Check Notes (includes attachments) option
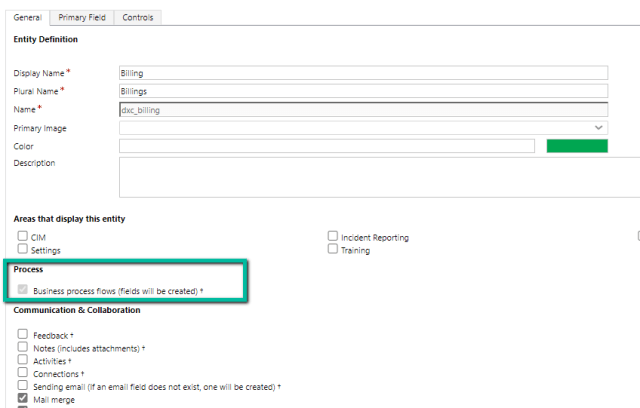The width and height of the screenshot is (640, 408). click(x=23, y=347)
